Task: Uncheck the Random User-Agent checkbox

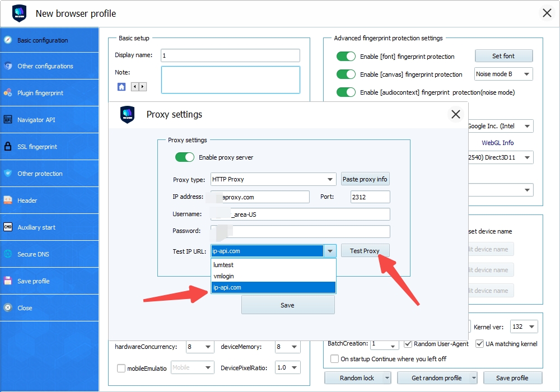Action: (x=408, y=343)
